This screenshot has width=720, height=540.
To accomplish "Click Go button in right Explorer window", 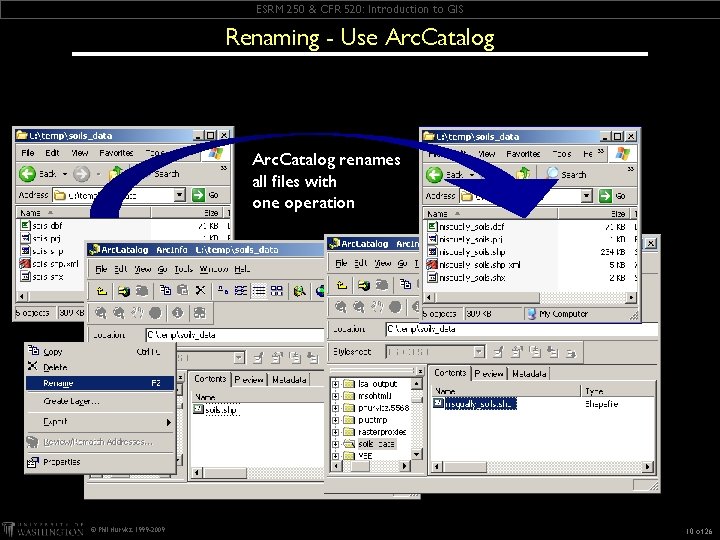I will [x=612, y=196].
